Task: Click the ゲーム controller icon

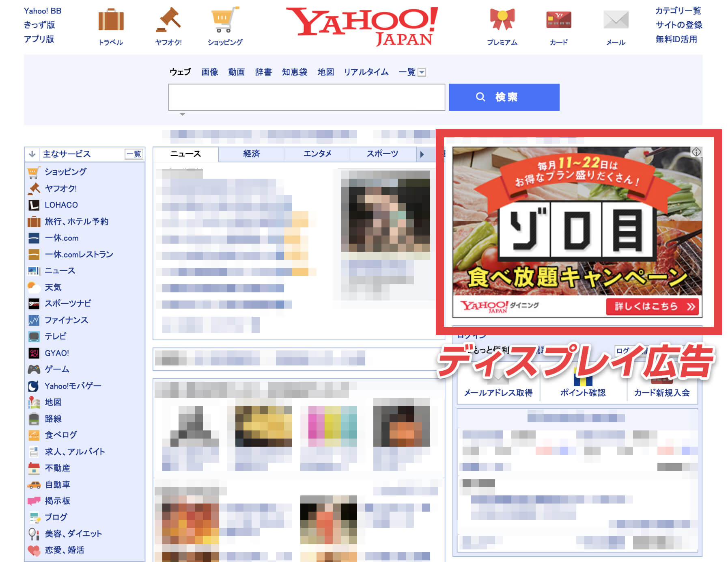Action: pos(34,370)
